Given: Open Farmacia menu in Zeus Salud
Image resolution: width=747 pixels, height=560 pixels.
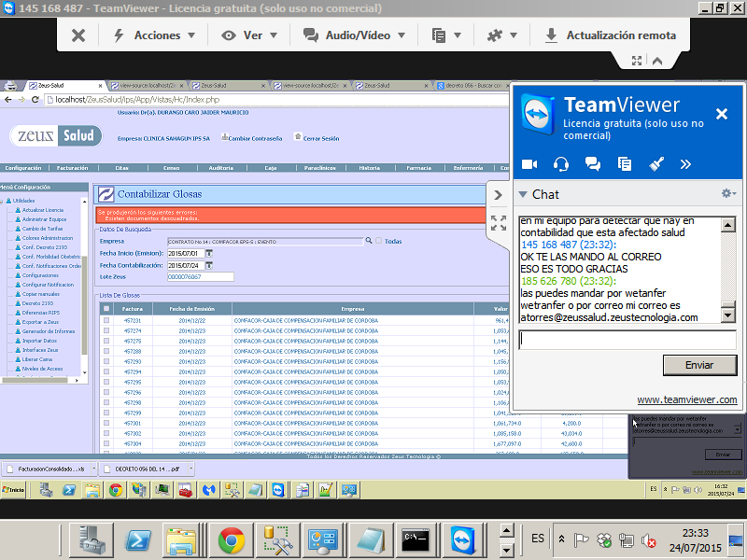Looking at the screenshot, I should point(418,168).
